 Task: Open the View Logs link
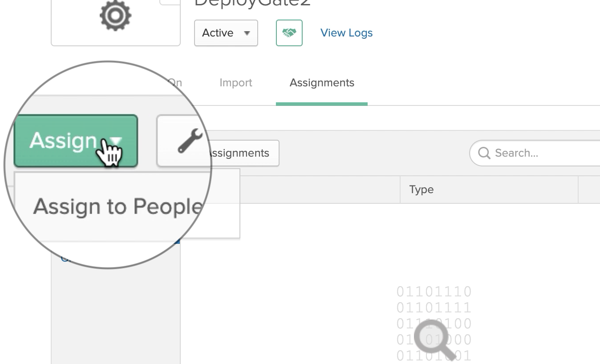(346, 32)
